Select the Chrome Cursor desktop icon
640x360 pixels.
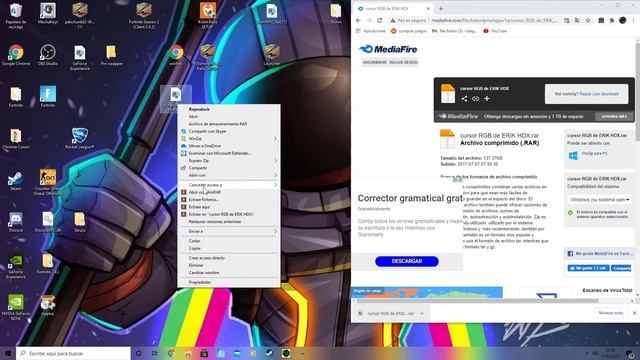[16, 139]
